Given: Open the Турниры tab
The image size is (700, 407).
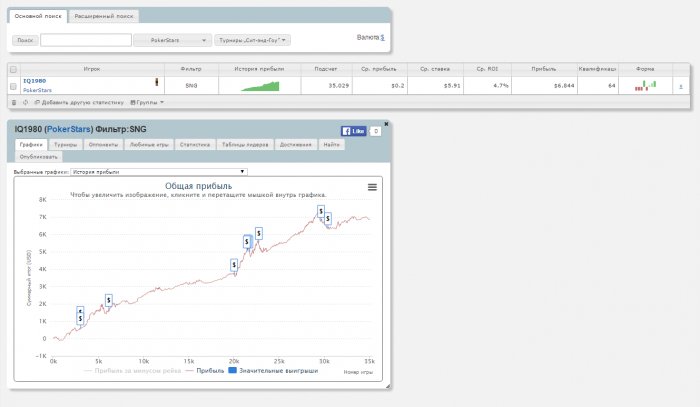Looking at the screenshot, I should pos(66,145).
